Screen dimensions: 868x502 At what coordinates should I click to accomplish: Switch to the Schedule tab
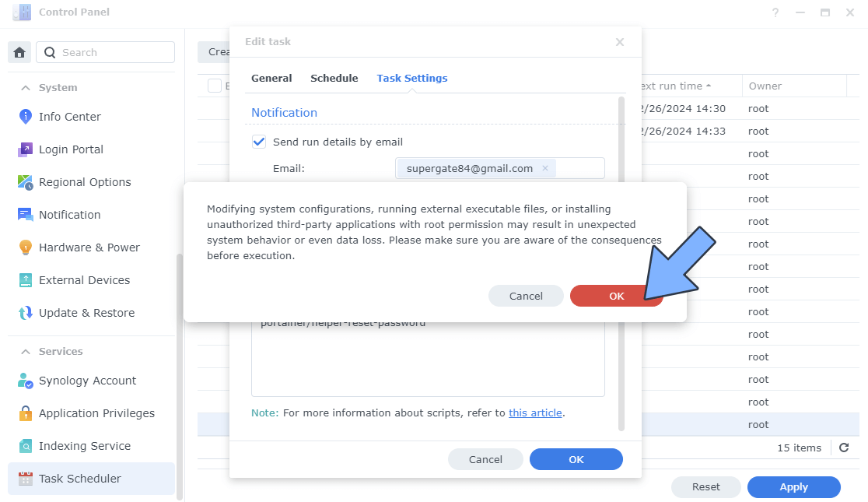tap(334, 78)
